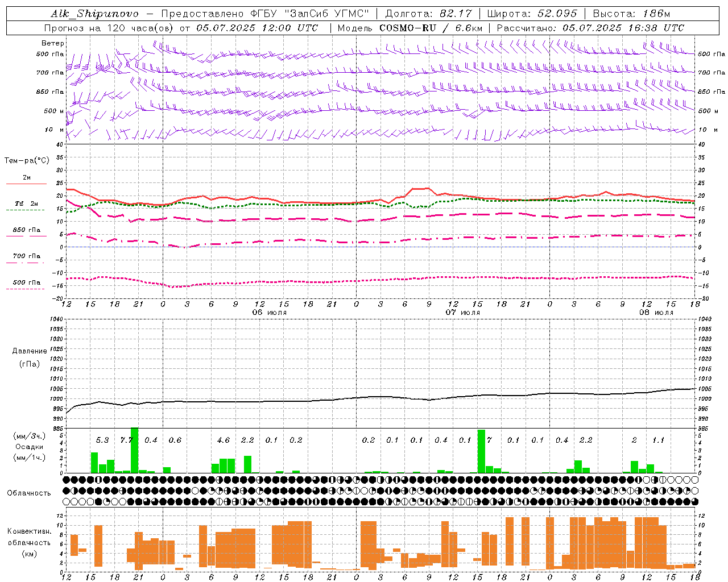The width and height of the screenshot is (728, 582).
Task: Click the Конвективн. panel label
Action: click(x=29, y=531)
